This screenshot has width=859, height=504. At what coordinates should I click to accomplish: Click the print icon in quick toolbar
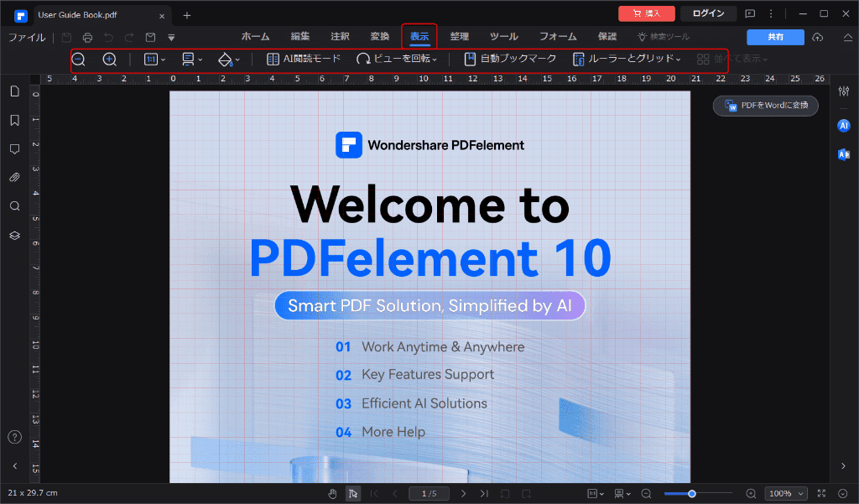tap(87, 37)
